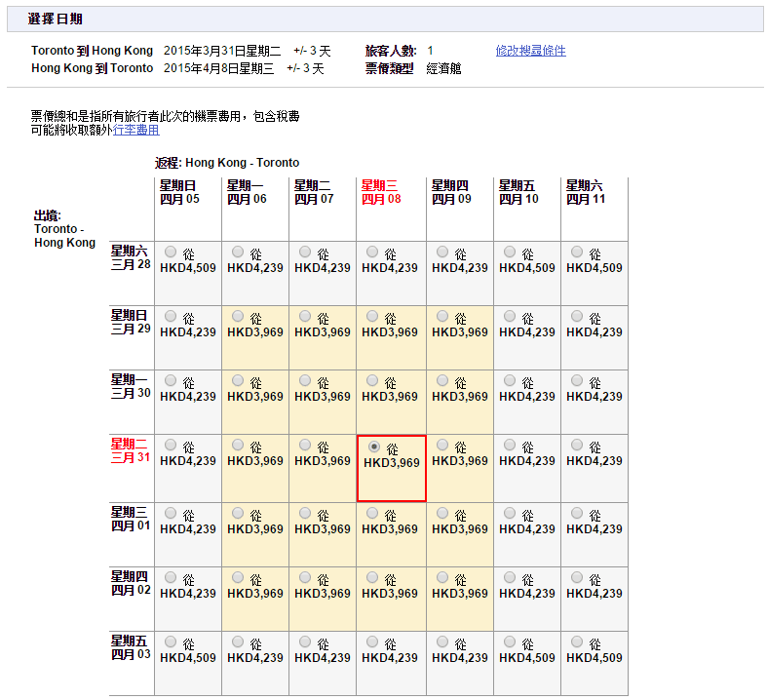
Task: Choose radio for 三月 31 departure, 四月 11 return
Action: [x=578, y=446]
